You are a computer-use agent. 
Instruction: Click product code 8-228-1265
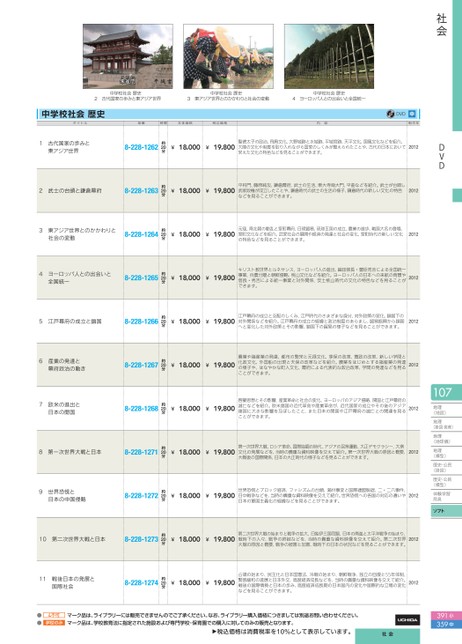point(141,278)
